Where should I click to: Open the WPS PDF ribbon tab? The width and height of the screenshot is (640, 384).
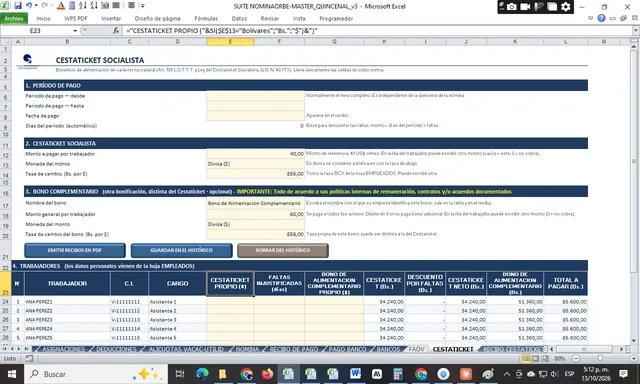76,18
